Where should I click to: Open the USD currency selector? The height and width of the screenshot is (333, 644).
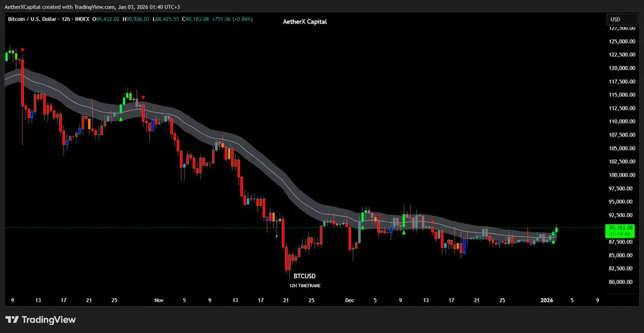point(621,20)
